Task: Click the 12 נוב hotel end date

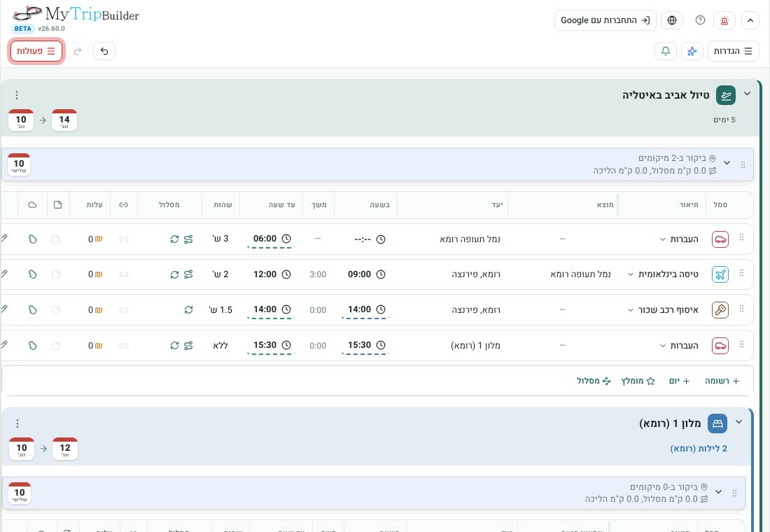Action: pyautogui.click(x=65, y=449)
